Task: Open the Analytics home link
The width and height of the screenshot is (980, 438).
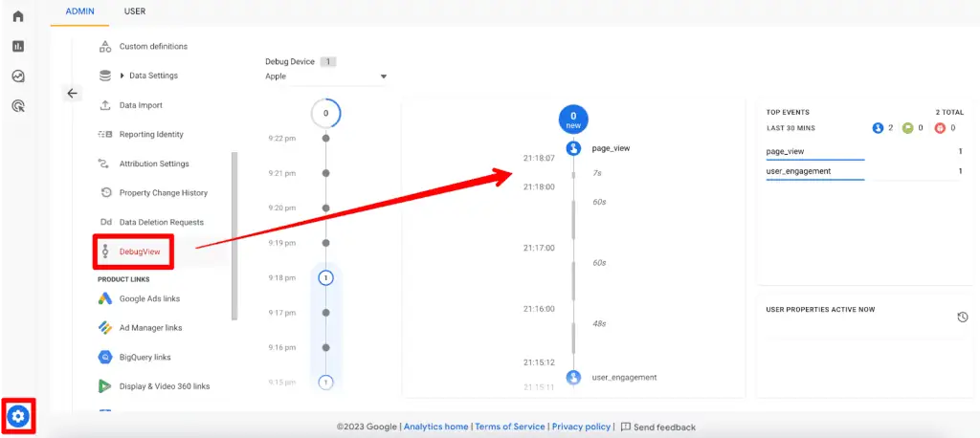Action: (x=436, y=427)
